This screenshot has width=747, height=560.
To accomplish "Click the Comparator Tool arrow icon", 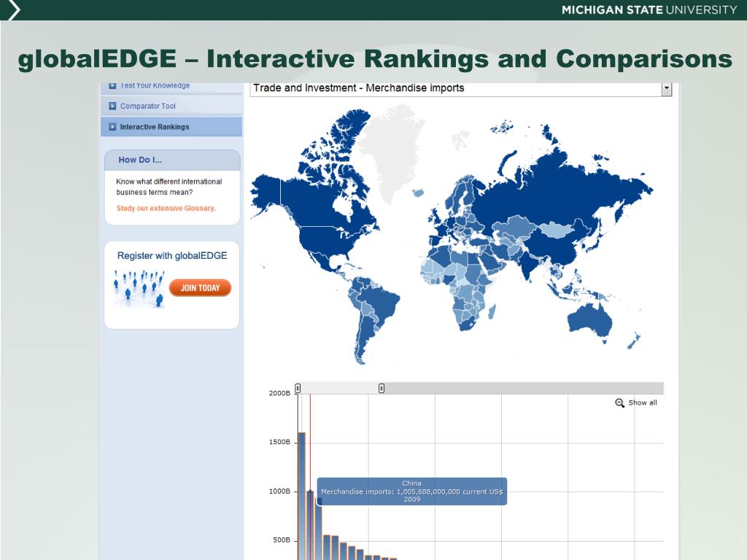I will 112,106.
